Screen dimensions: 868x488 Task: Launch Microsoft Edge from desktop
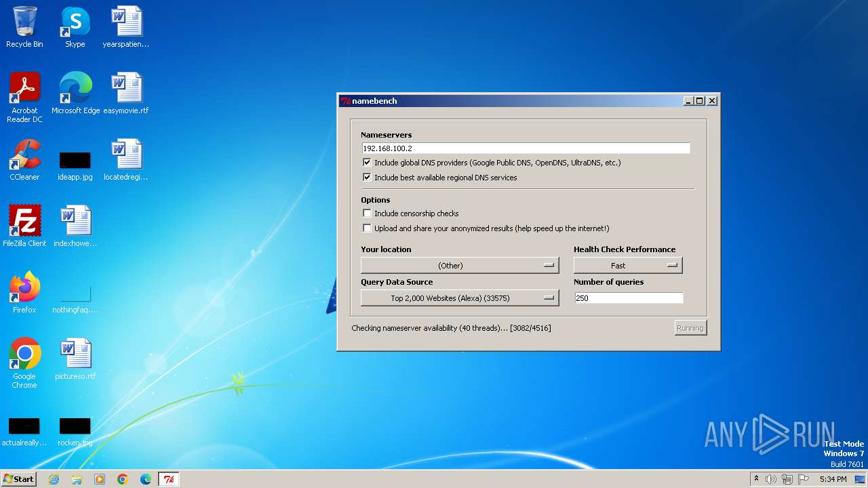coord(75,94)
